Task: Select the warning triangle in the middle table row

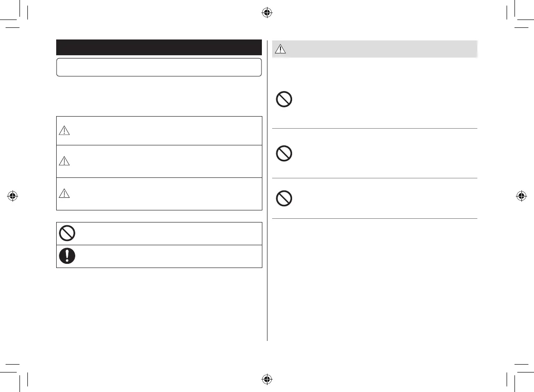Action: coord(65,161)
